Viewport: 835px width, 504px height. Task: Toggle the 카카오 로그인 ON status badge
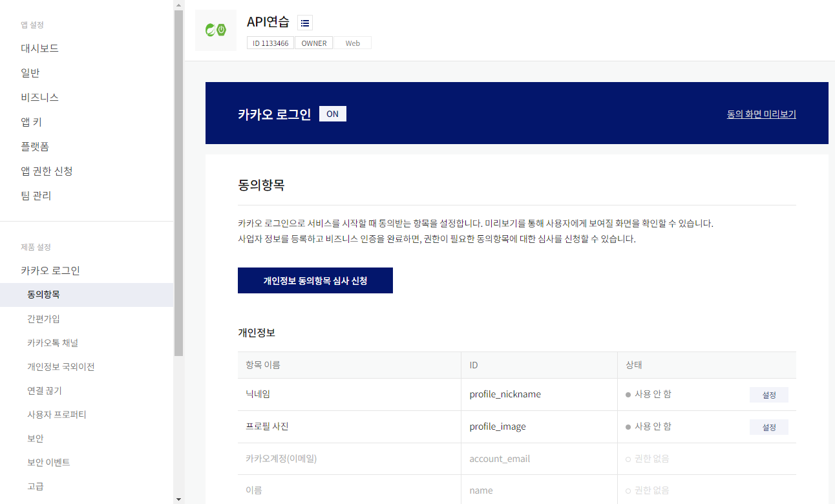tap(333, 114)
